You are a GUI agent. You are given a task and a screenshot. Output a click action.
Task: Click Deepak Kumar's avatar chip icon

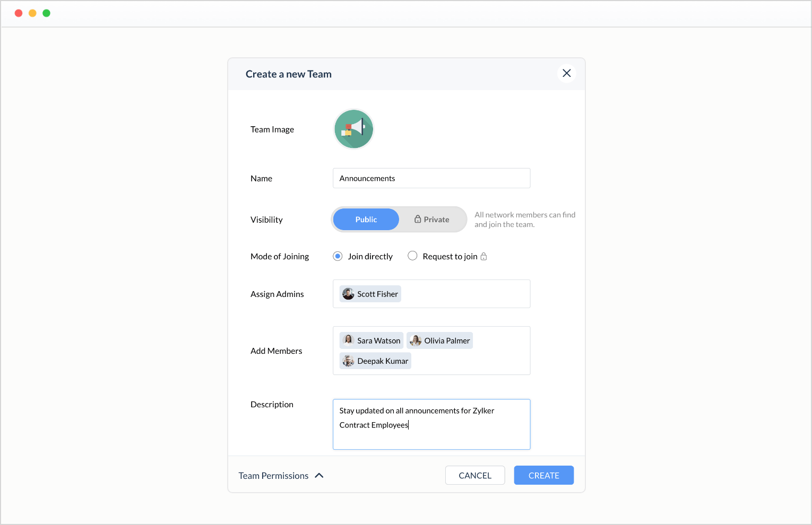click(x=348, y=361)
